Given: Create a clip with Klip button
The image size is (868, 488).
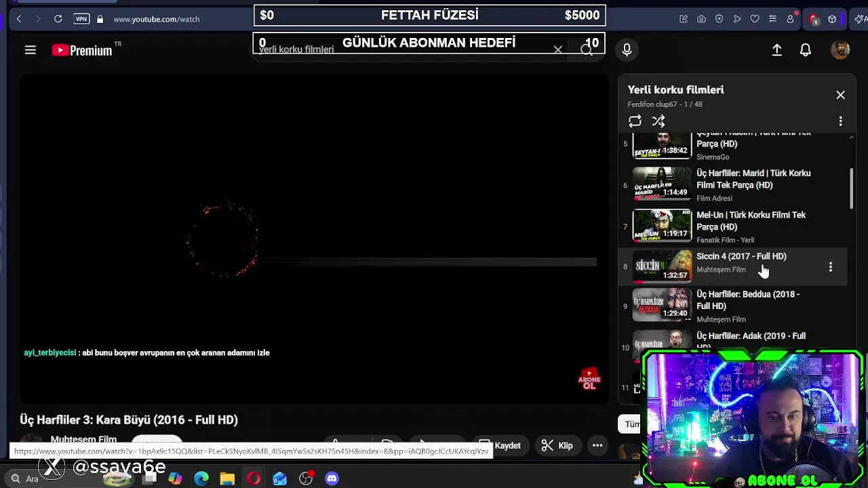Looking at the screenshot, I should (x=557, y=445).
